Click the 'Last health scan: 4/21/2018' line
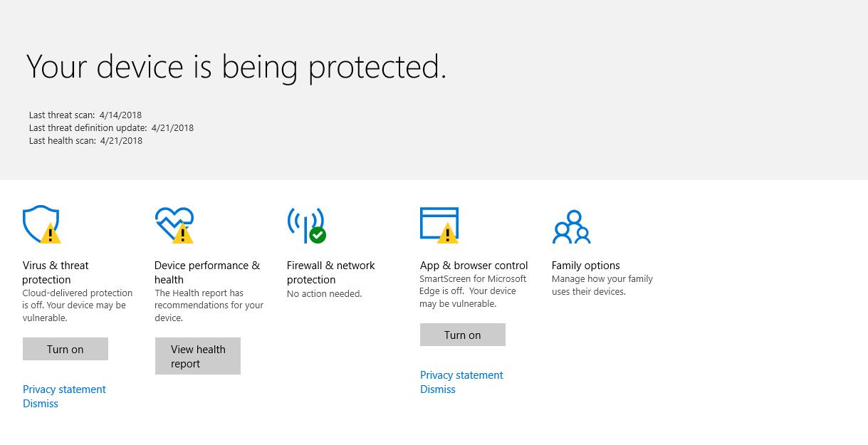The width and height of the screenshot is (868, 445). pyautogui.click(x=85, y=141)
